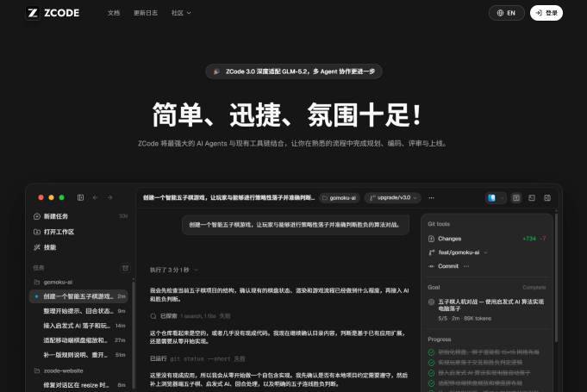Open the task 整理开始提示、回合状态

click(x=78, y=311)
